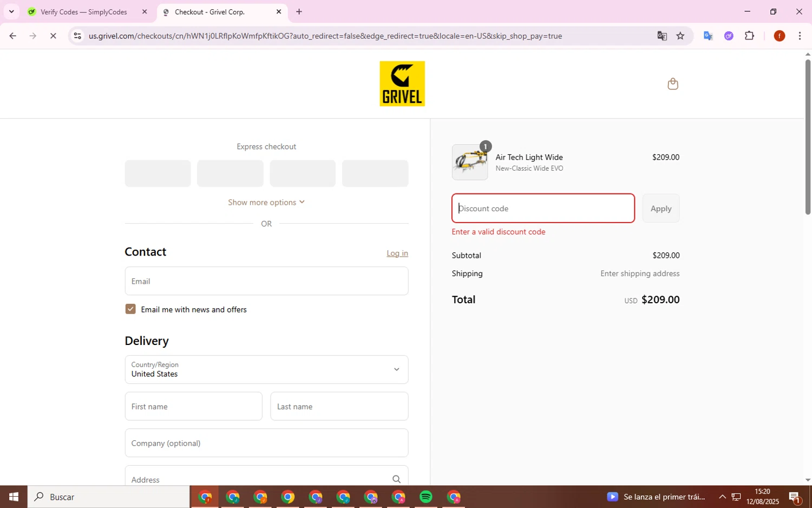Click the second express checkout button
The image size is (812, 508).
[230, 173]
